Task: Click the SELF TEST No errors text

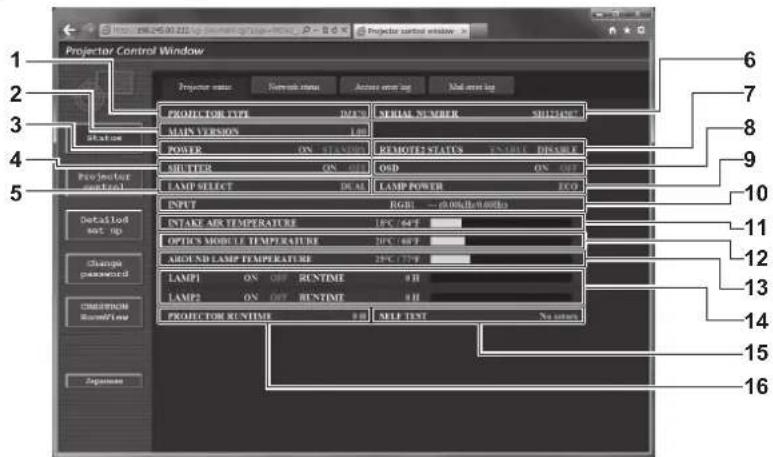Action: pos(558,316)
